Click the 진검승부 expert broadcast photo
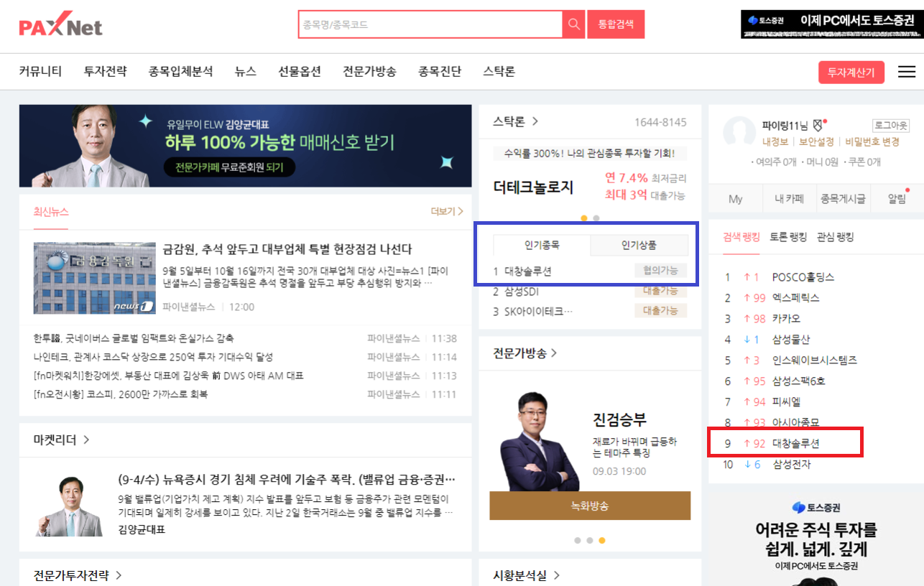This screenshot has height=586, width=924. click(x=539, y=441)
